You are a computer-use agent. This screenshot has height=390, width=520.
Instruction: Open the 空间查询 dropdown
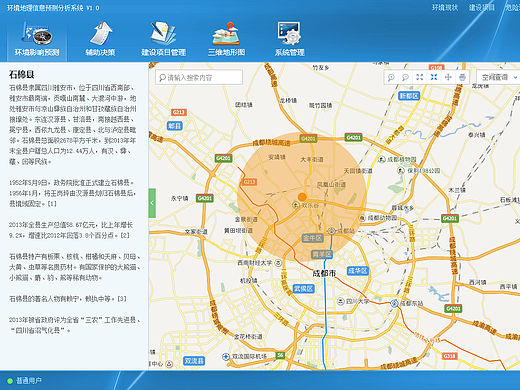(x=498, y=77)
